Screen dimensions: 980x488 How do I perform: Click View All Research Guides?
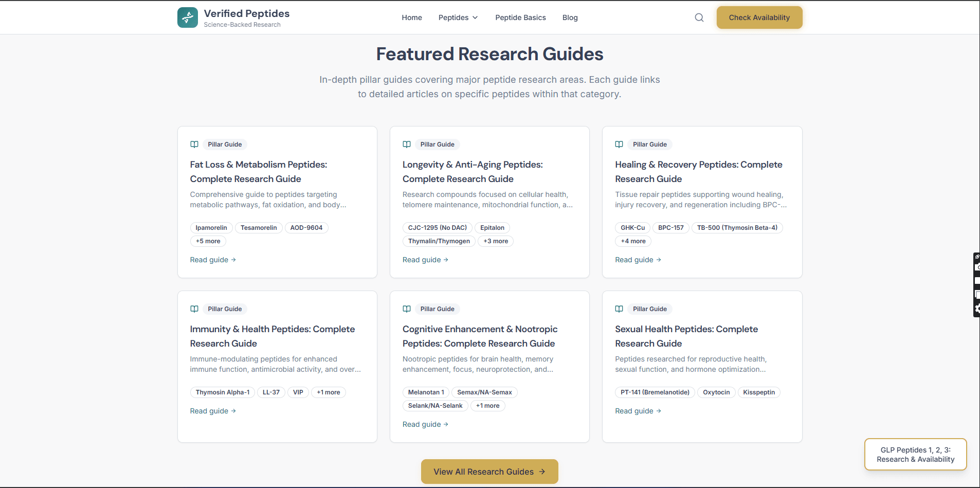coord(489,472)
